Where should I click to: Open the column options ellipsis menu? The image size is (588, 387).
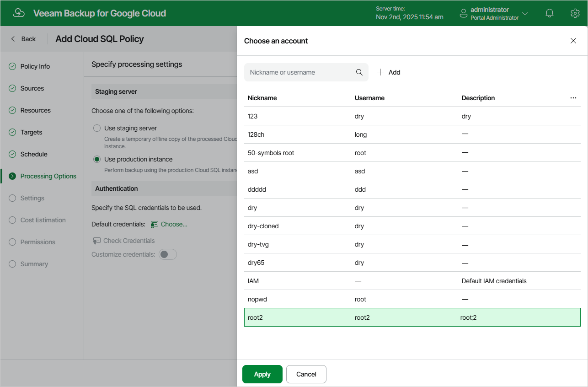click(x=573, y=98)
